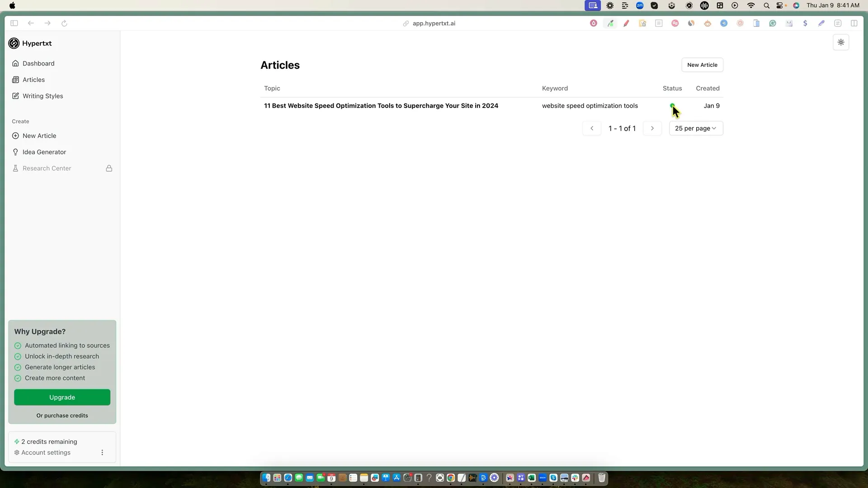Screen dimensions: 868x488
Task: Click the Research Center lock icon
Action: tap(109, 168)
